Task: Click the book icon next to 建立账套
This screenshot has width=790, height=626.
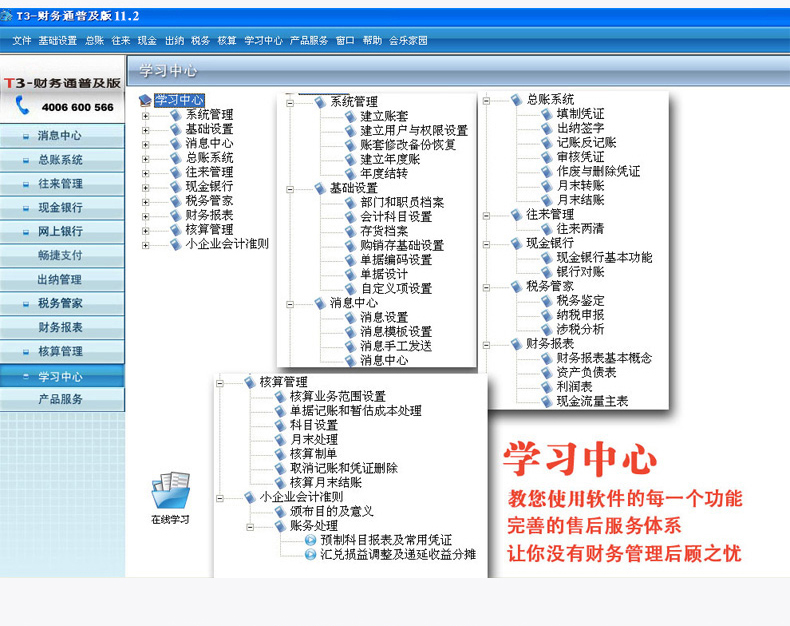Action: coord(351,116)
